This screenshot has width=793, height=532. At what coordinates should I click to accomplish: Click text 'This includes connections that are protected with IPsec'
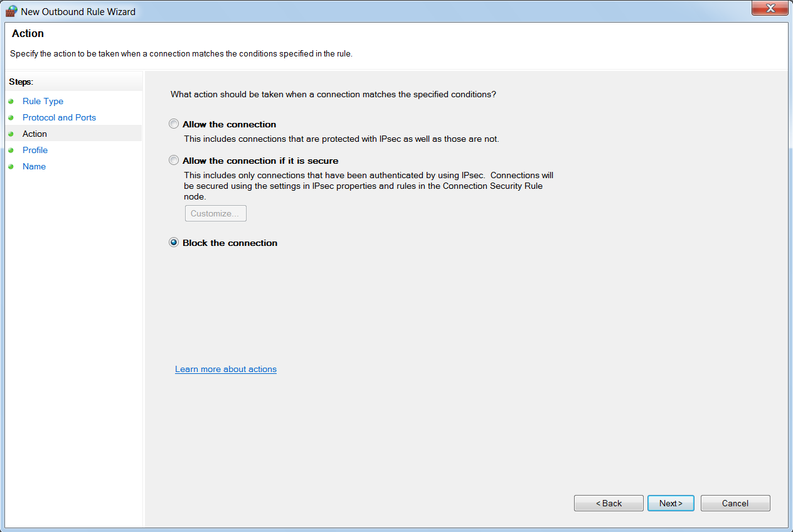[x=341, y=139]
